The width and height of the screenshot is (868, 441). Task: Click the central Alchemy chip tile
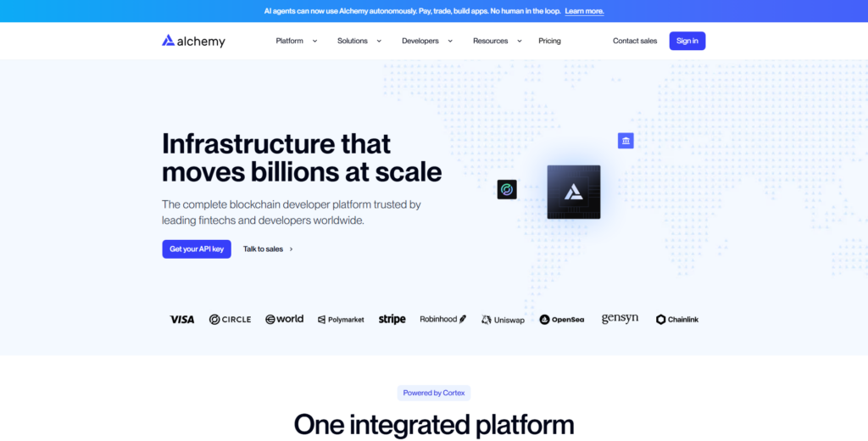574,193
